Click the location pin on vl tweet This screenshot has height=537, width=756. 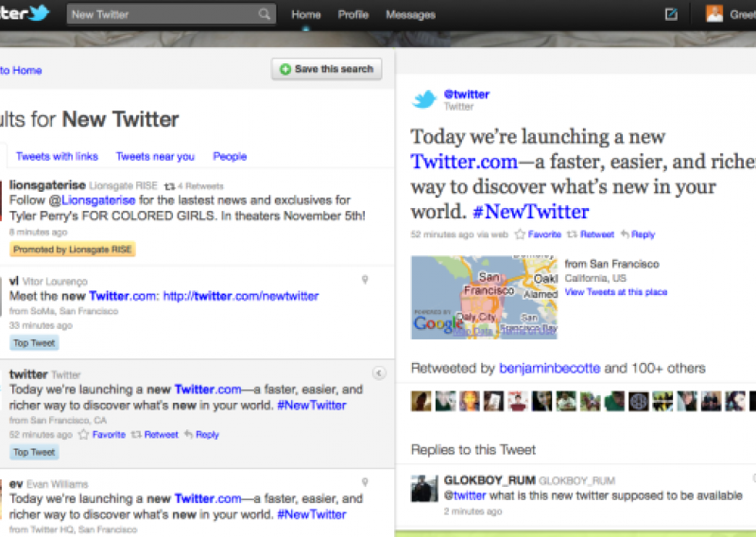tap(365, 280)
